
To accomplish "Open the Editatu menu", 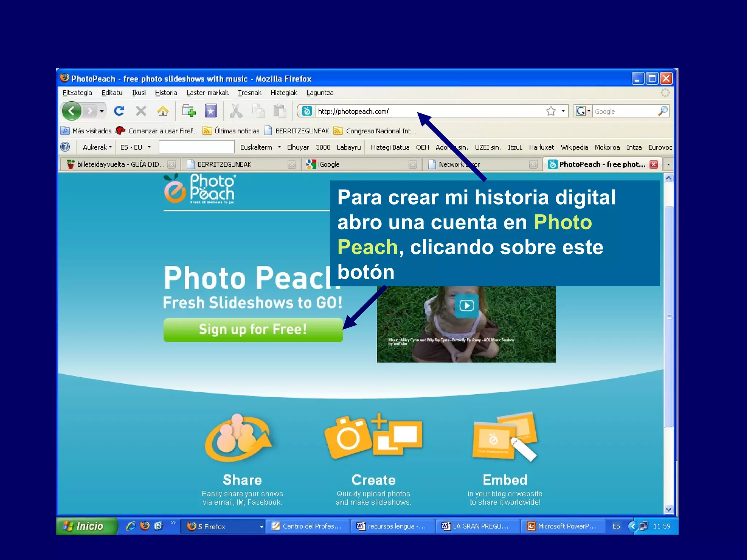I will tap(112, 93).
